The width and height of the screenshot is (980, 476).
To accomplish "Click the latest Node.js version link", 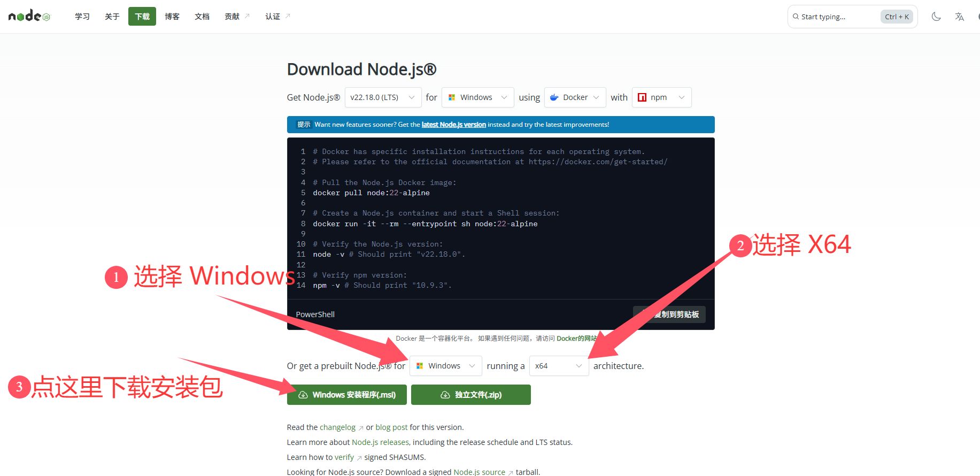I will (454, 125).
